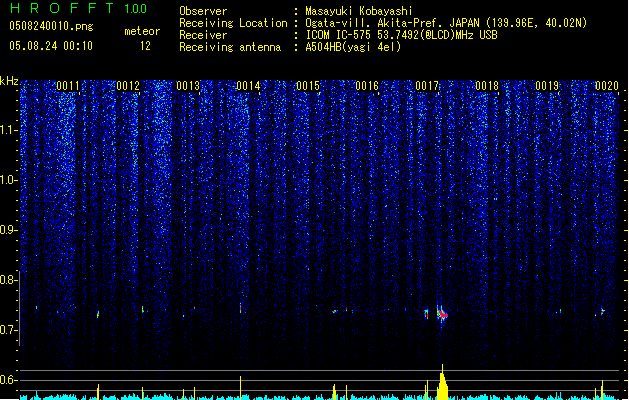Click the 0012 time marker
The height and width of the screenshot is (400, 629).
click(x=128, y=86)
